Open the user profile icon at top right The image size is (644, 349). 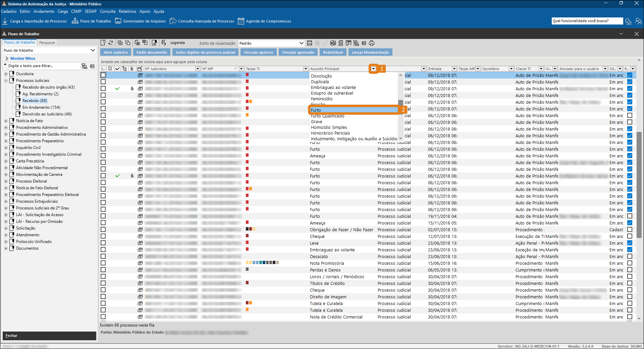pyautogui.click(x=639, y=21)
